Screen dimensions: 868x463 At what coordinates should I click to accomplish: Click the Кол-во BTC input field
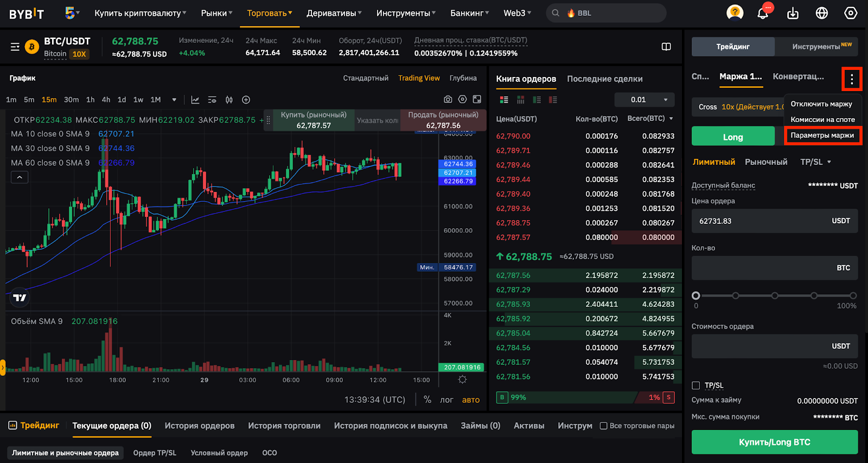click(775, 268)
